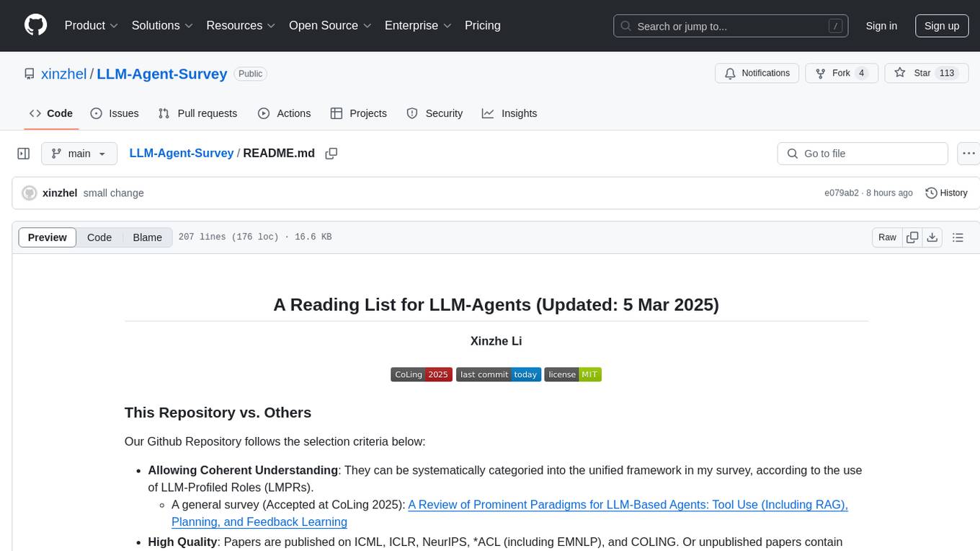Switch to the Actions tab

coord(284,113)
